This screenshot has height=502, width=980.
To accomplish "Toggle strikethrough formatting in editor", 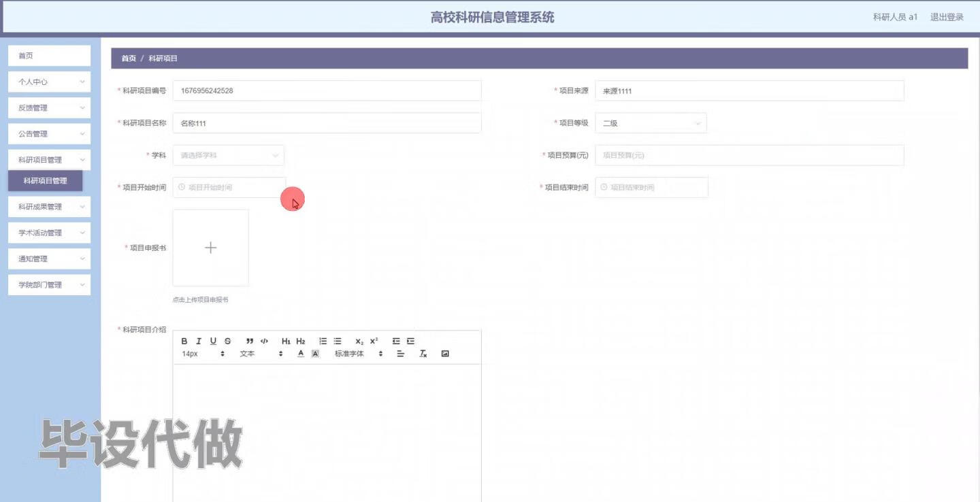I will [x=228, y=341].
